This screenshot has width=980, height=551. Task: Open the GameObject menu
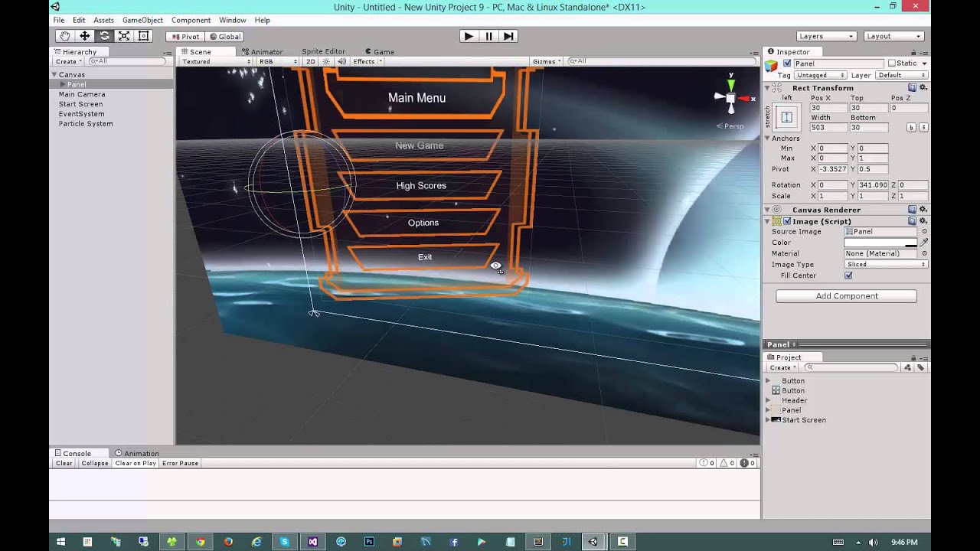click(142, 20)
